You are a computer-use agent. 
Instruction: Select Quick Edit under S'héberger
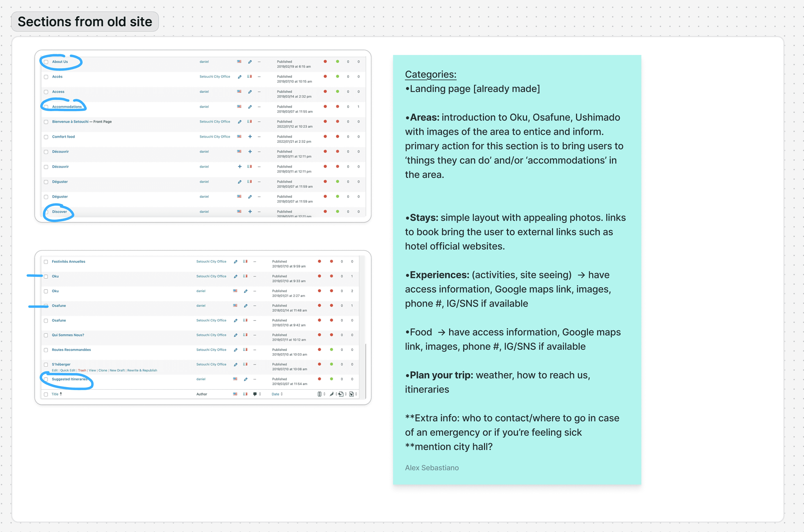click(68, 370)
